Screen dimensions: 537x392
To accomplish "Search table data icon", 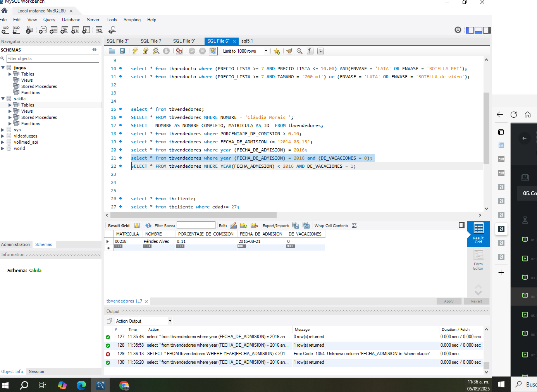I will [x=99, y=30].
